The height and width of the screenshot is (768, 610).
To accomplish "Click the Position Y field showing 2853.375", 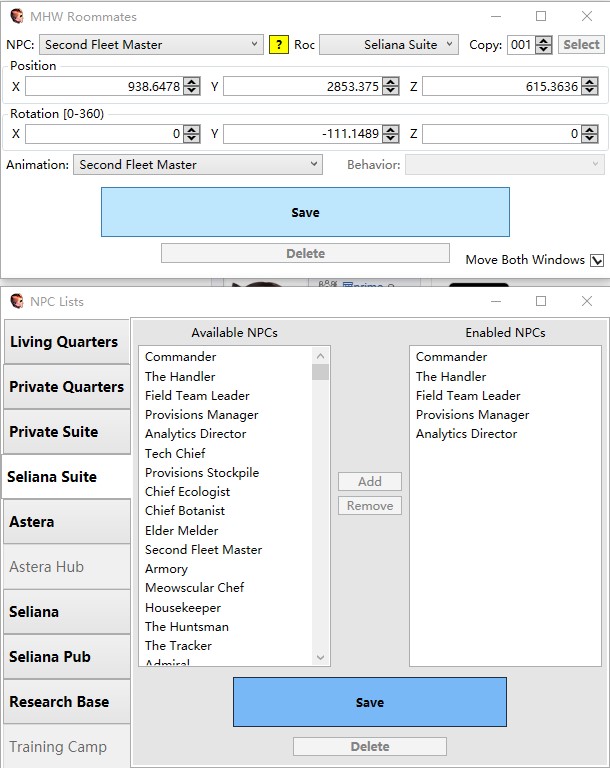I will [x=303, y=87].
